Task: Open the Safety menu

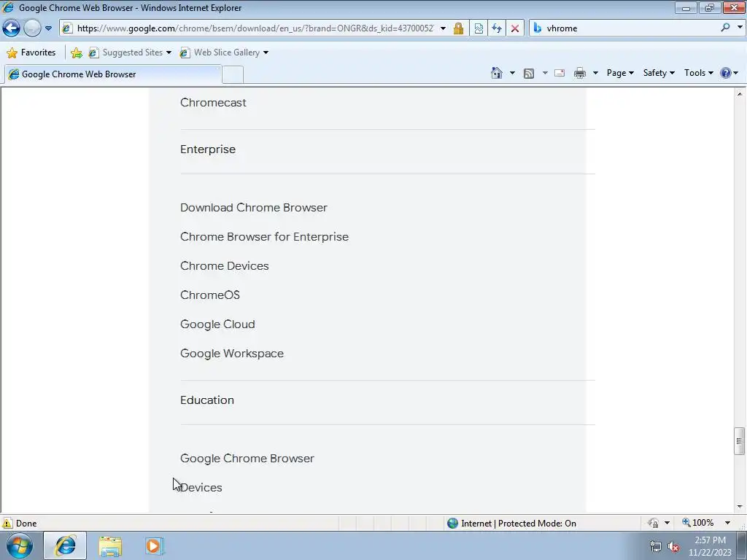Action: coord(659,73)
